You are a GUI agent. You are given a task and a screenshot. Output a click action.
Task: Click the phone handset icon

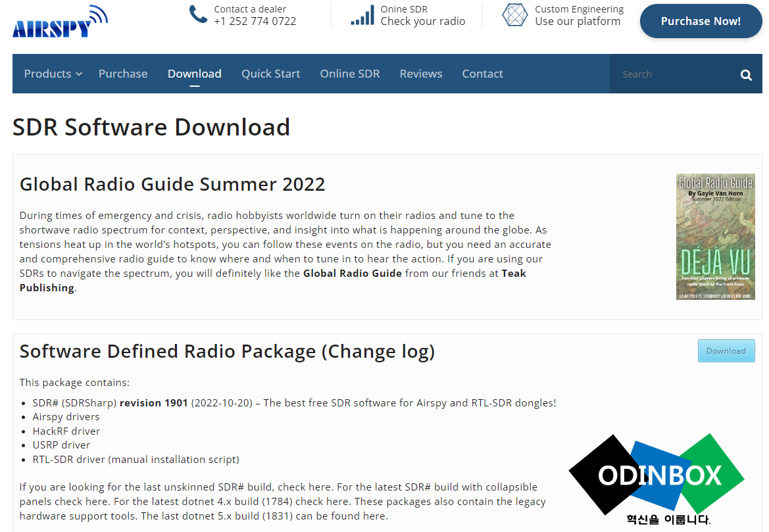pos(199,14)
